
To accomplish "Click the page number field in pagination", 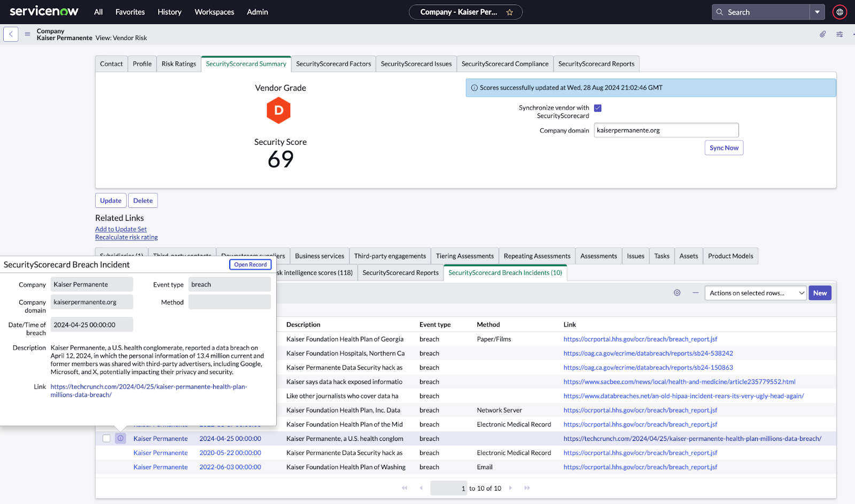I will coord(448,488).
